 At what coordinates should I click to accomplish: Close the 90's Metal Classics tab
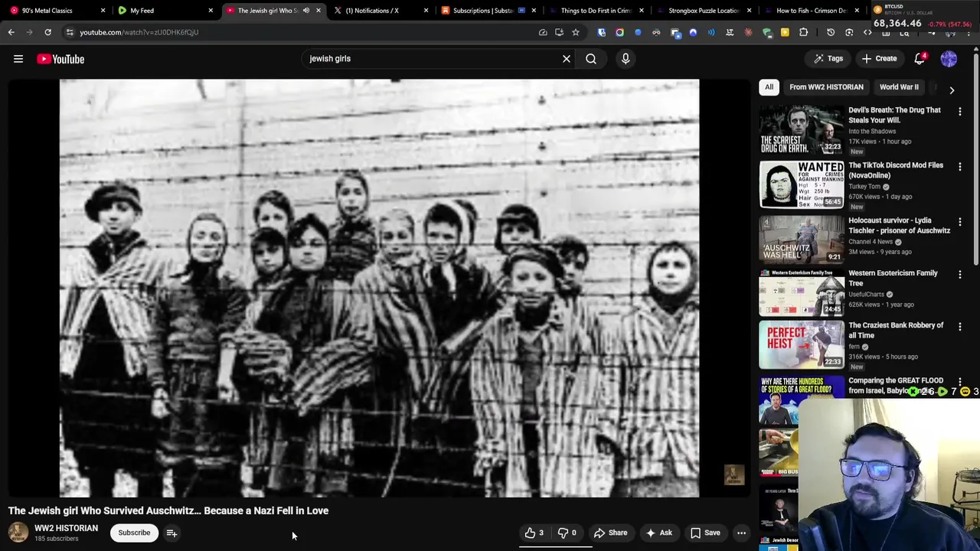103,11
